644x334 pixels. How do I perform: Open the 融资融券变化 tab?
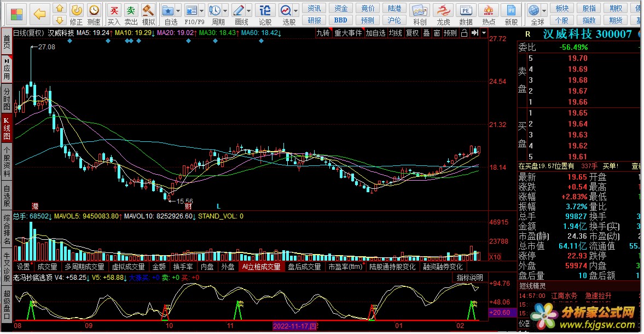(x=443, y=267)
